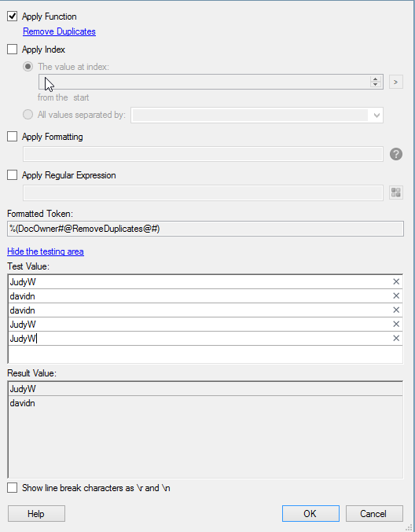Viewport: 415px width, 532px height.
Task: Toggle Show line break characters checkbox
Action: (13, 488)
